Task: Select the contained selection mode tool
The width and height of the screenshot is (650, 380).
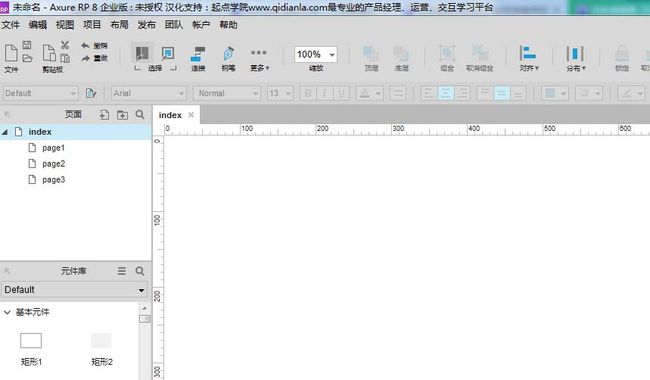Action: 168,53
